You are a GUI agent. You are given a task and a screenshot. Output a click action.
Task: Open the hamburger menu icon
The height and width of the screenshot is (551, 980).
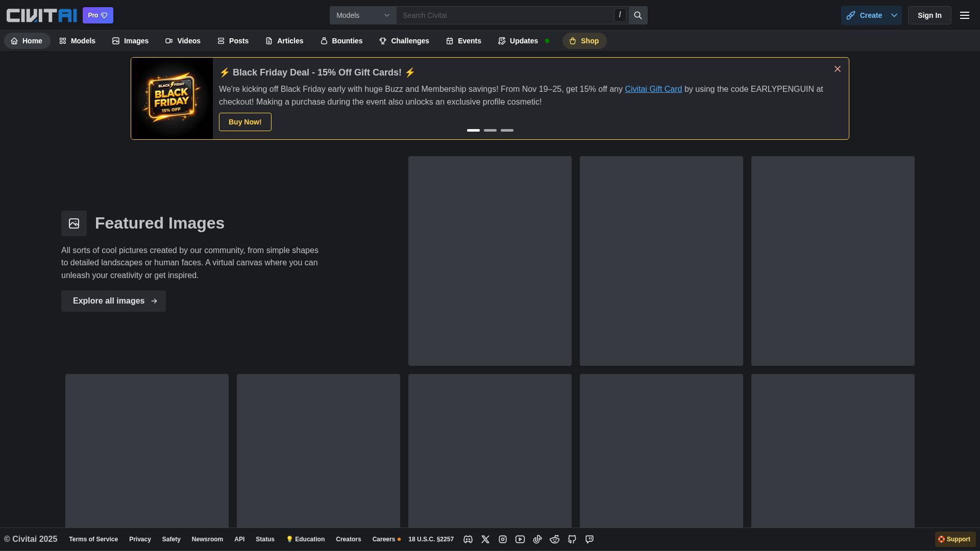pos(965,15)
